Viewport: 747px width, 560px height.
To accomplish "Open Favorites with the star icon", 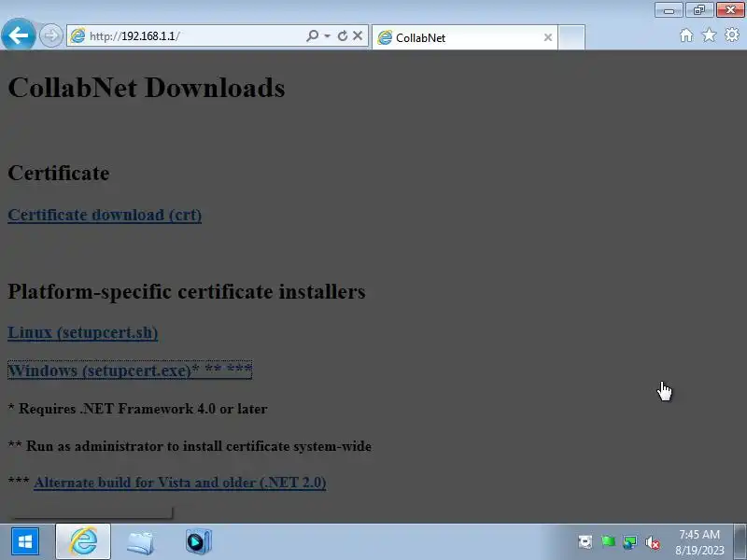I will coord(709,35).
